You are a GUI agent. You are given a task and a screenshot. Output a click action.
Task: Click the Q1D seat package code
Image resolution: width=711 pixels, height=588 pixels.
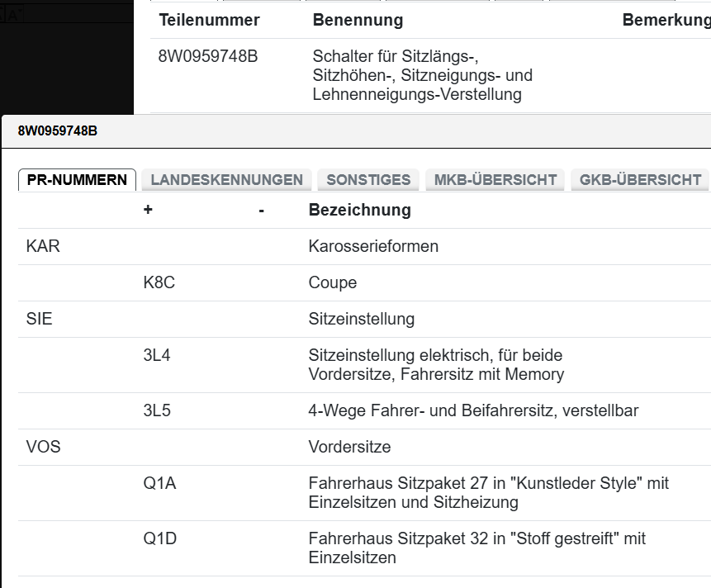[159, 538]
